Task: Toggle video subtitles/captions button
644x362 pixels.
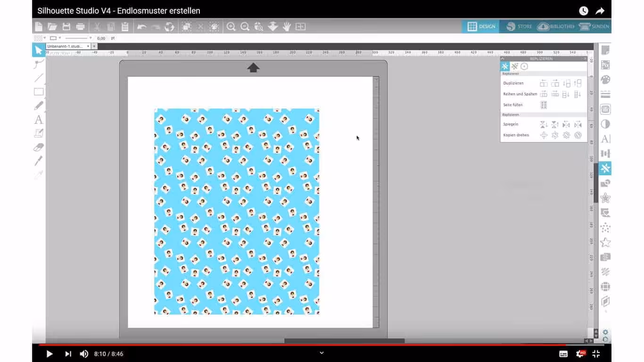Action: point(563,354)
